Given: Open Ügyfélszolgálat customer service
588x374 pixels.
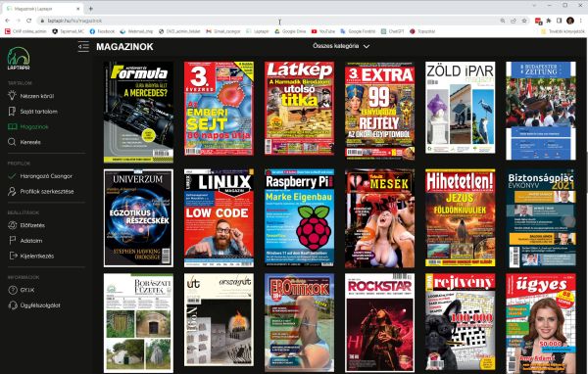Looking at the screenshot, I should pos(40,305).
